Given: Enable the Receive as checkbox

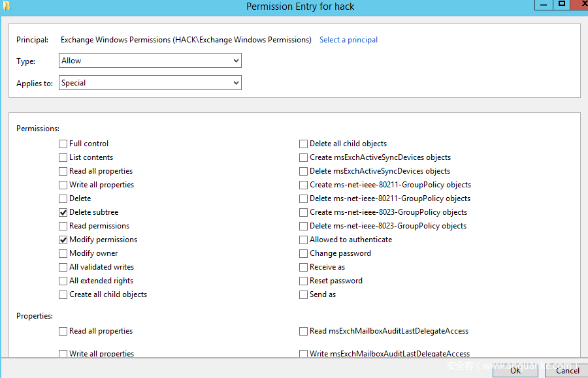Looking at the screenshot, I should 304,267.
